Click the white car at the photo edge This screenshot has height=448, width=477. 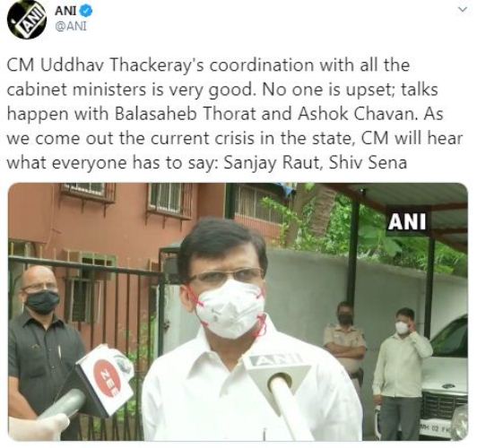pyautogui.click(x=445, y=380)
